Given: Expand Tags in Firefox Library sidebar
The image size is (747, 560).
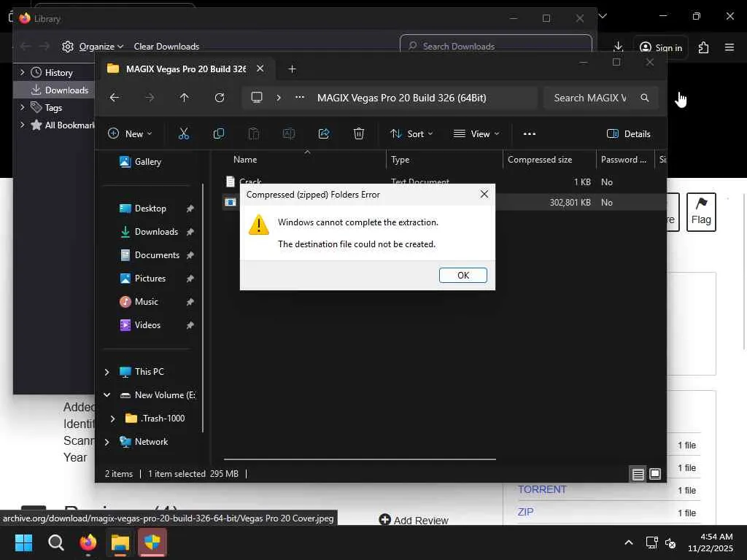Looking at the screenshot, I should (22, 108).
